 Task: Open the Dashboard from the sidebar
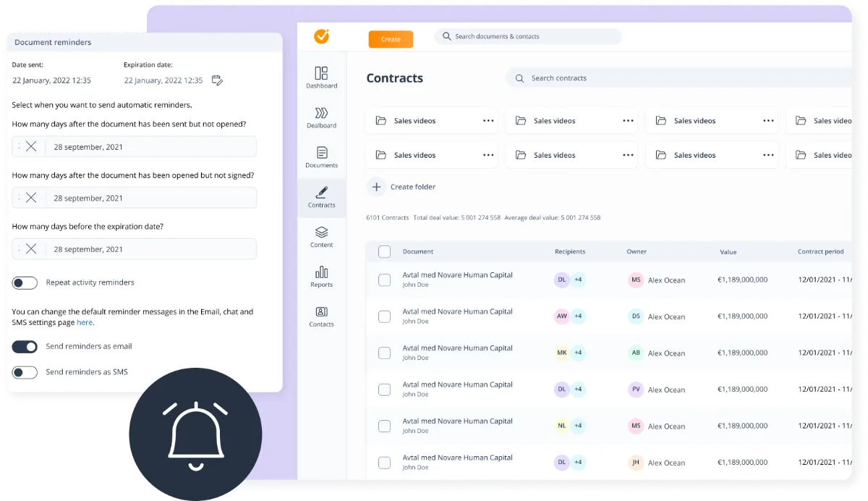coord(321,77)
